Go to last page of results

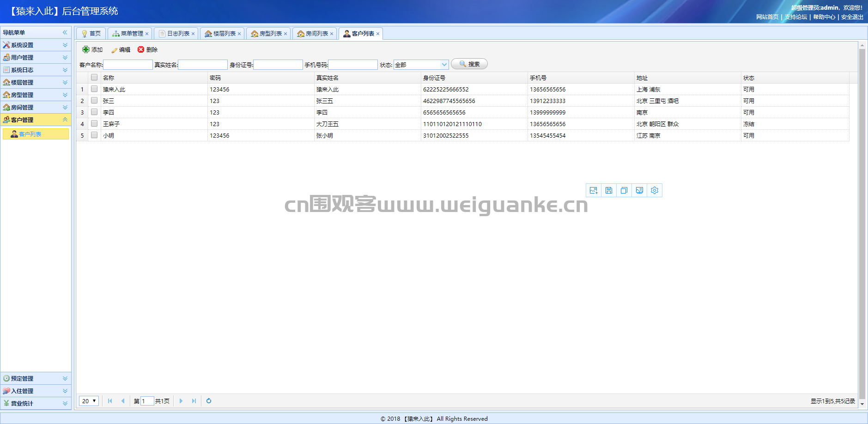tap(194, 401)
